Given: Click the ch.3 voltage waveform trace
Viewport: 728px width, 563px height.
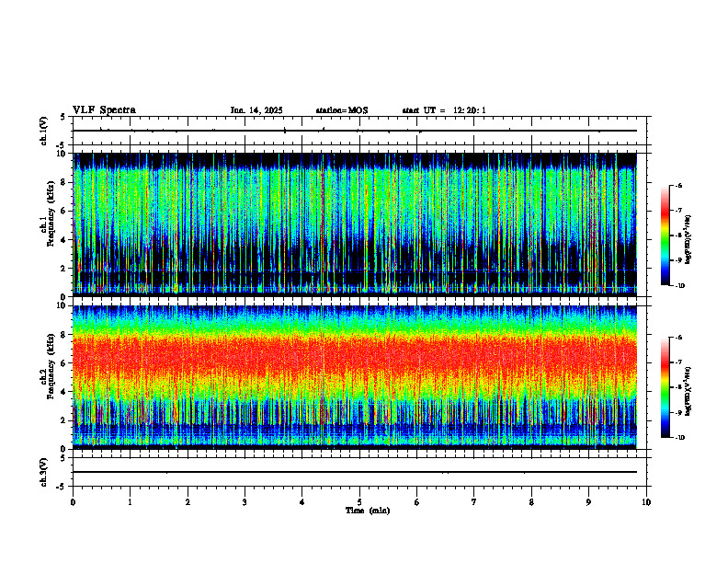Looking at the screenshot, I should (355, 472).
